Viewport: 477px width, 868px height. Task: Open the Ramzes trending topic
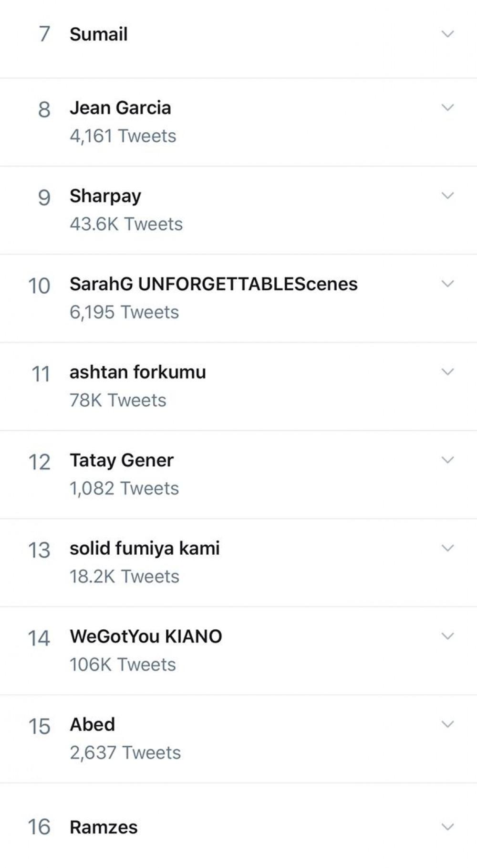pos(104,827)
